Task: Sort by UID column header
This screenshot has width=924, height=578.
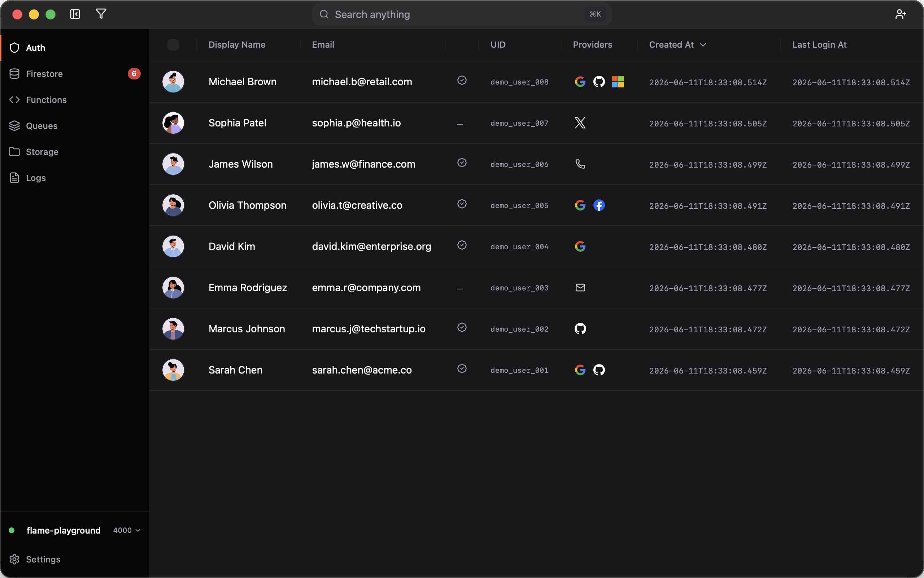Action: [x=498, y=45]
